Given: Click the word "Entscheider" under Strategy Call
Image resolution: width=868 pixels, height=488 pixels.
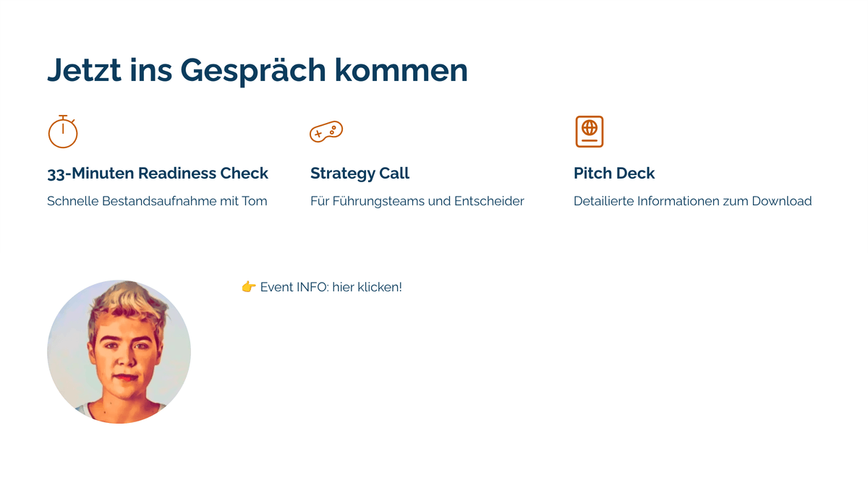Looking at the screenshot, I should tap(489, 201).
